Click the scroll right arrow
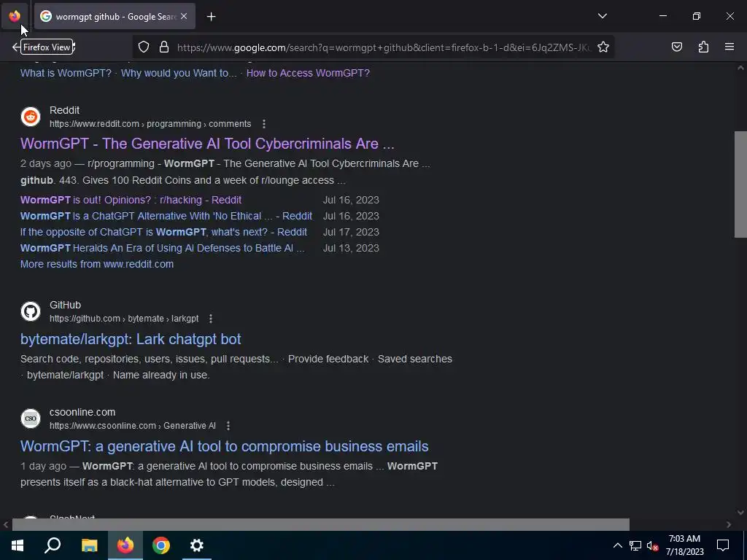Image resolution: width=747 pixels, height=560 pixels. pyautogui.click(x=729, y=525)
